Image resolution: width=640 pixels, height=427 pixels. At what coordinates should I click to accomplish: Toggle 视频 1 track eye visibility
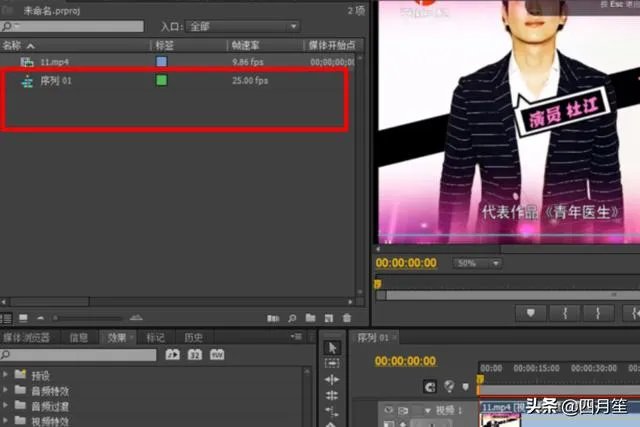(388, 410)
